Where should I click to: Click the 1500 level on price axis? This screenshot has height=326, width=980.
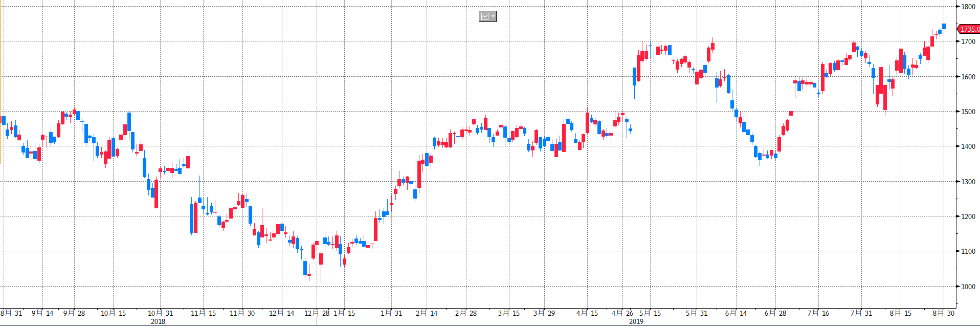tap(968, 112)
